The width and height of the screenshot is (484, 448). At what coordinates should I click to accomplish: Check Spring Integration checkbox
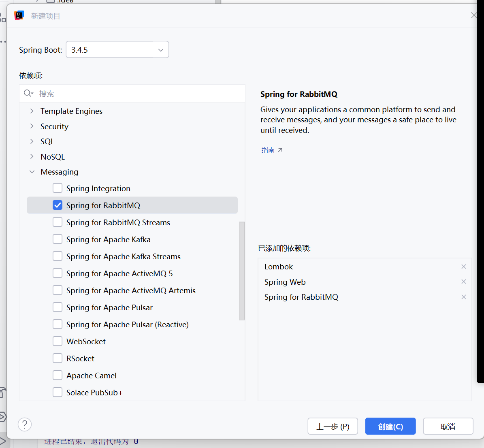(58, 188)
